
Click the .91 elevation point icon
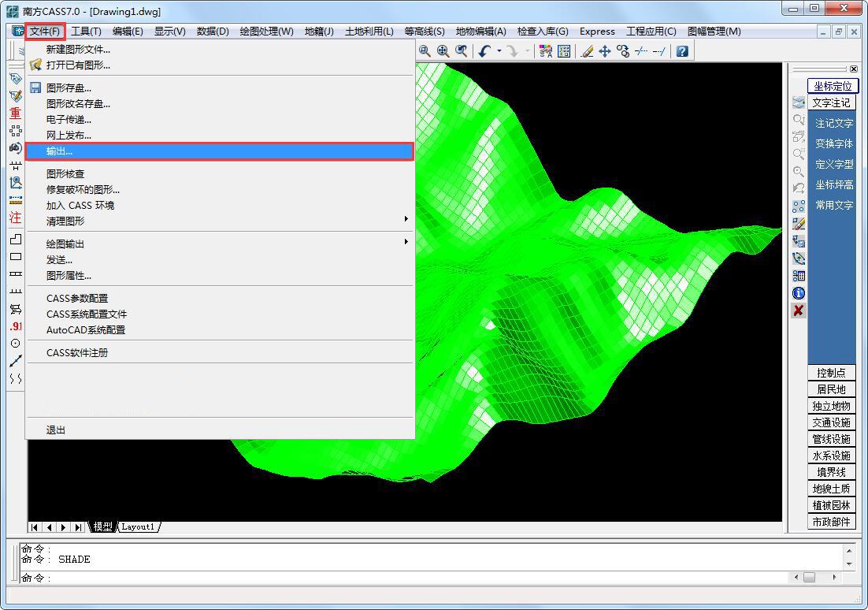click(x=16, y=325)
